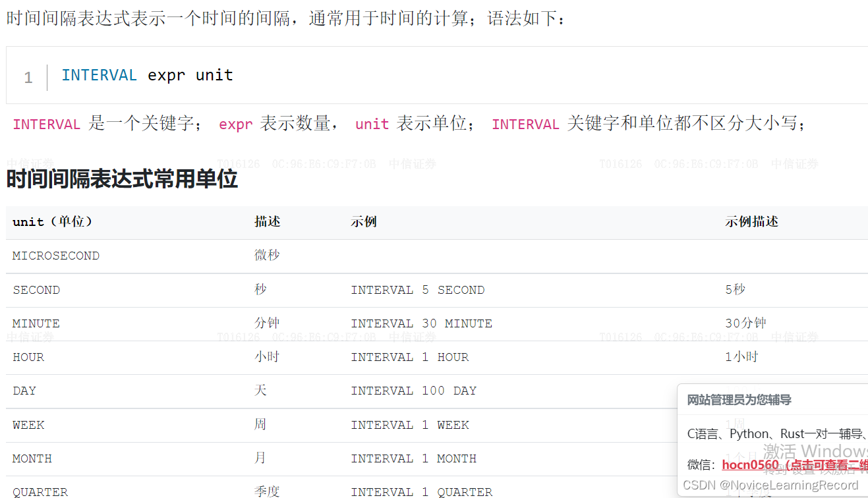Click the 描述 column header
The width and height of the screenshot is (868, 498).
[x=267, y=221]
